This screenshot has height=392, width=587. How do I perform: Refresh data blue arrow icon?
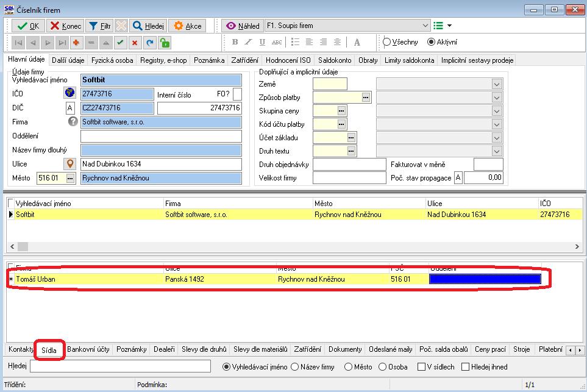[150, 43]
